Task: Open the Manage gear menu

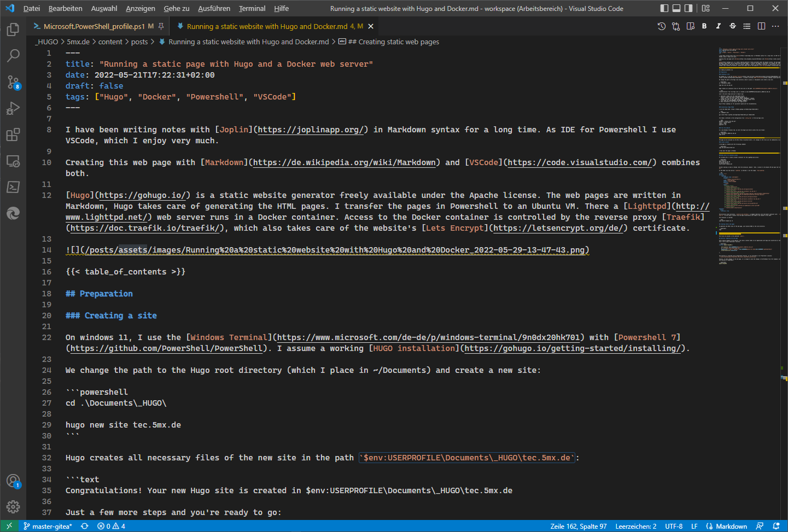Action: click(x=13, y=507)
